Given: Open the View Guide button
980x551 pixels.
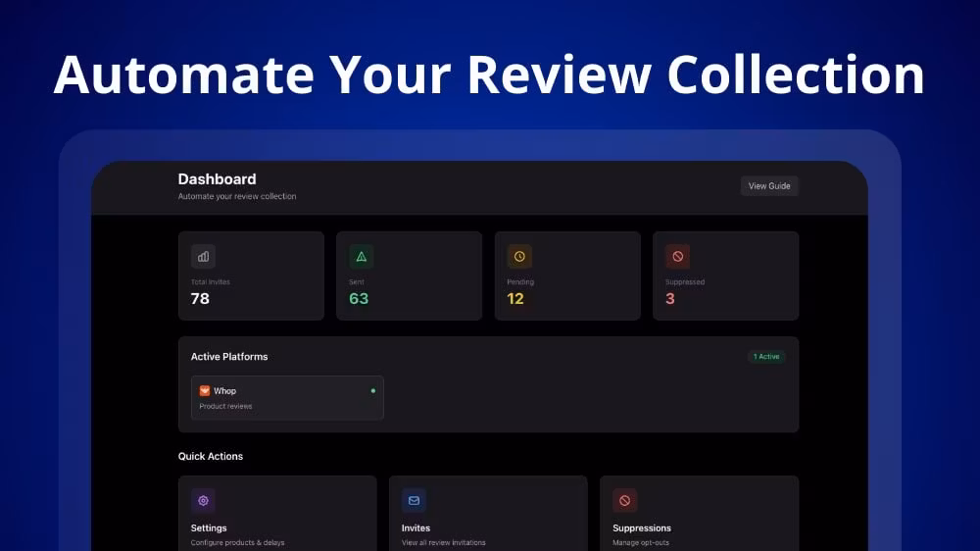Looking at the screenshot, I should (769, 186).
